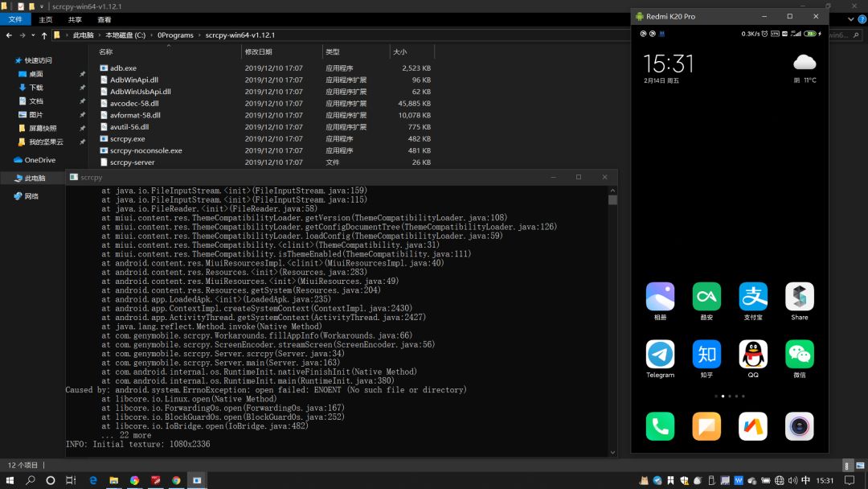Screen dimensions: 868x489
Task: Go up one folder with up arrow
Action: click(x=43, y=35)
